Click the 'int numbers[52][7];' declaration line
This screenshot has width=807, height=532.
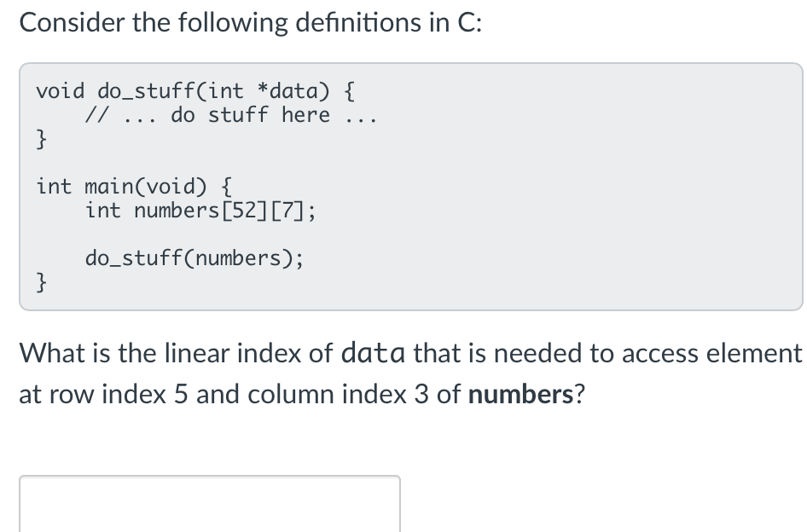(x=200, y=211)
